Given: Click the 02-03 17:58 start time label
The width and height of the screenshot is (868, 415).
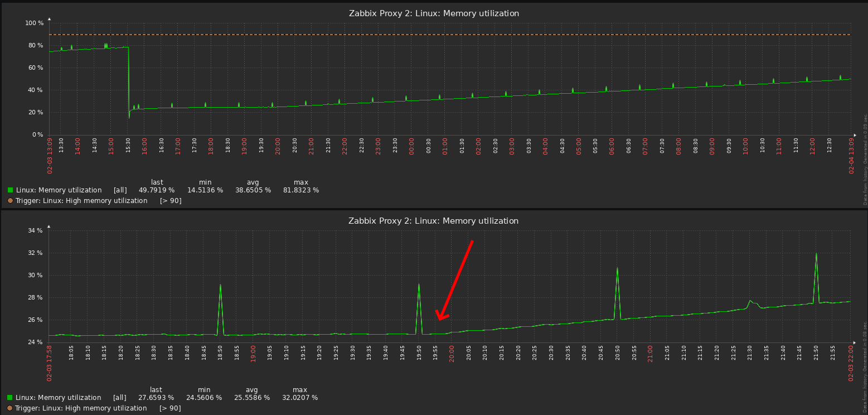Looking at the screenshot, I should coord(50,364).
